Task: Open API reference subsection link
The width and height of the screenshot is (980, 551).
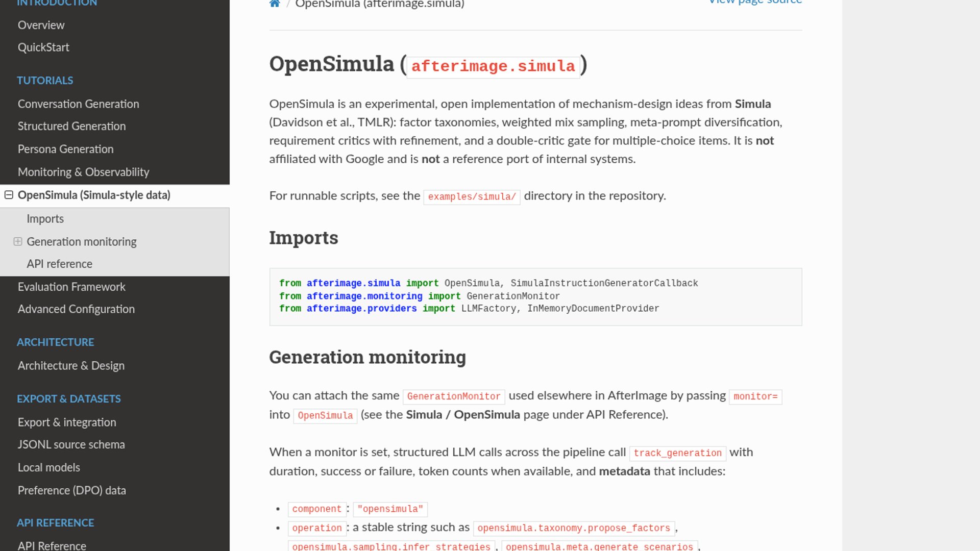Action: click(x=59, y=264)
